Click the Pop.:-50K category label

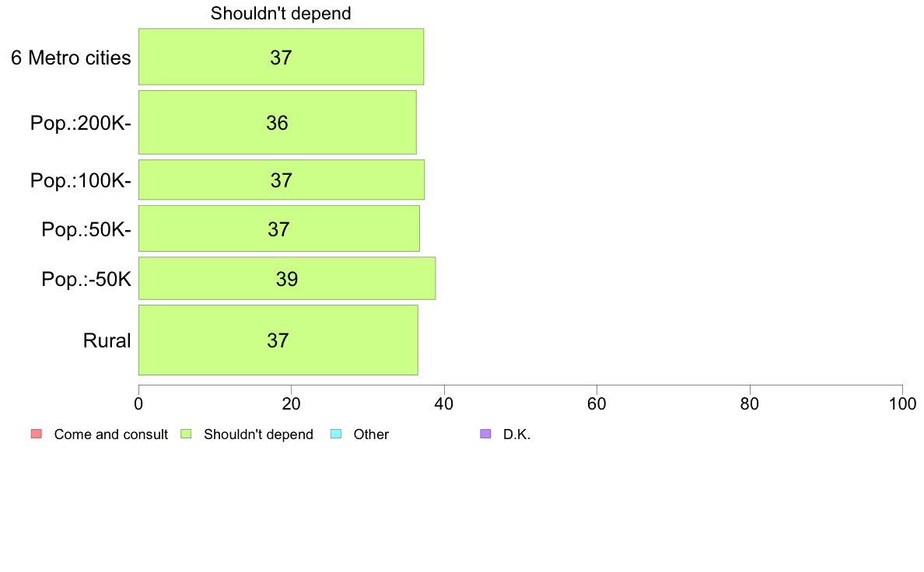point(86,279)
